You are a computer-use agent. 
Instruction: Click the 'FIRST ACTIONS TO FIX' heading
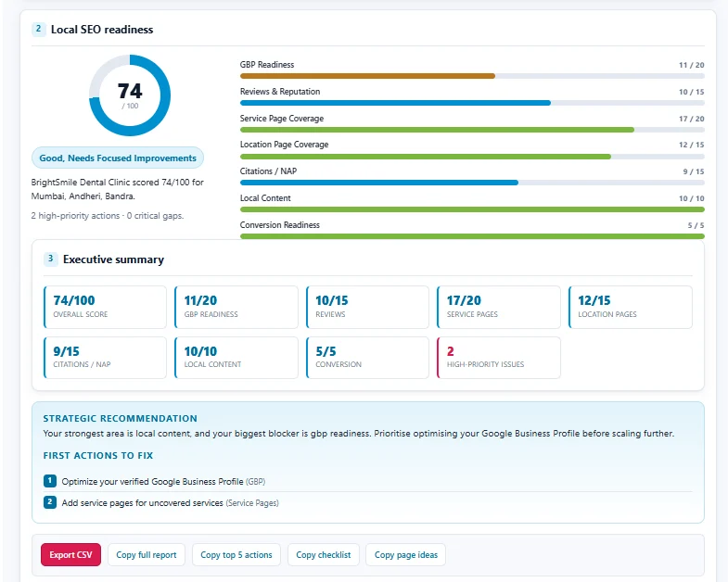click(98, 455)
